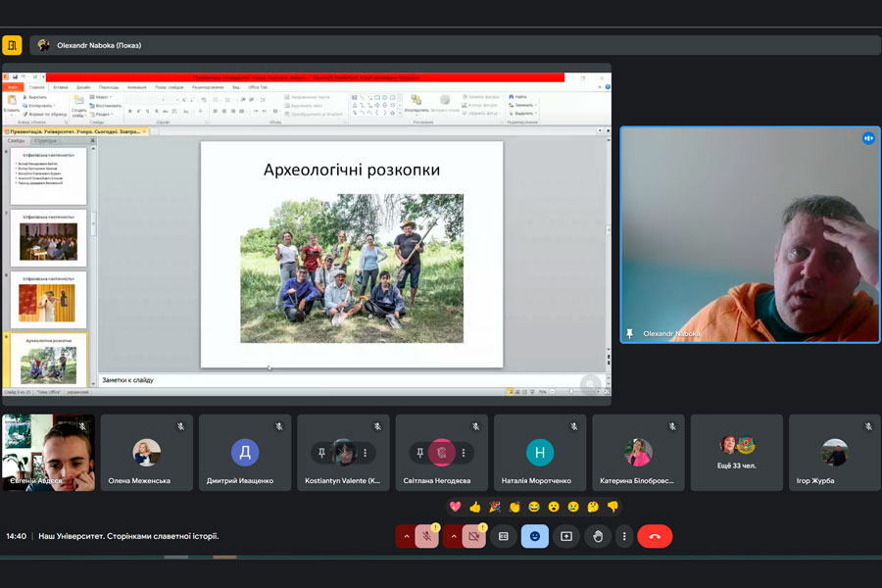Switch to the Структура pane tab
Screen dimensions: 882x588
point(45,141)
